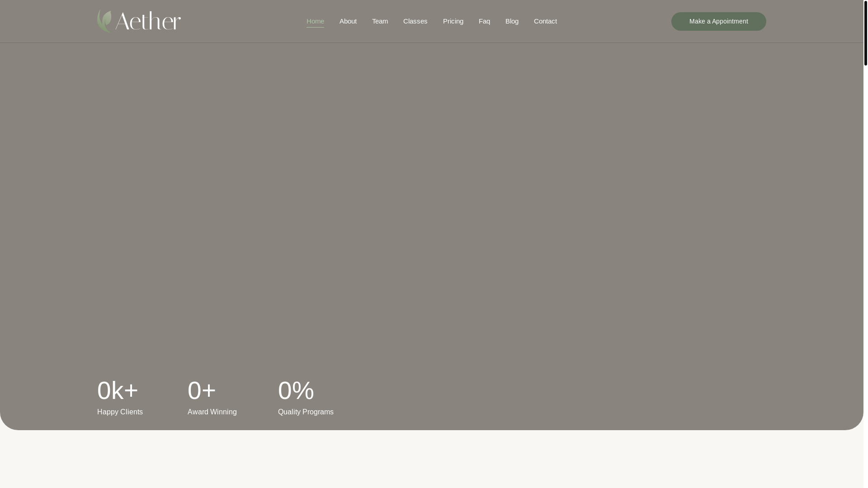This screenshot has width=868, height=488.
Task: Open the Home menu item
Action: (x=315, y=21)
